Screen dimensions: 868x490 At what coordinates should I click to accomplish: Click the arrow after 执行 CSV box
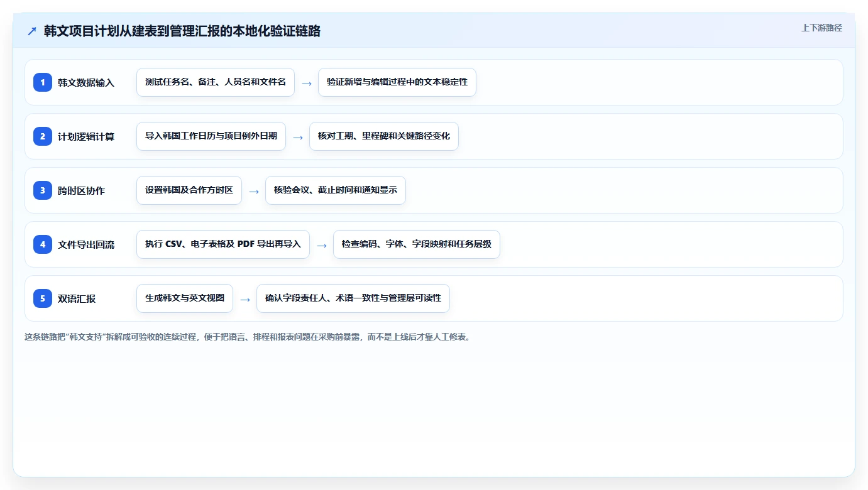(x=322, y=245)
